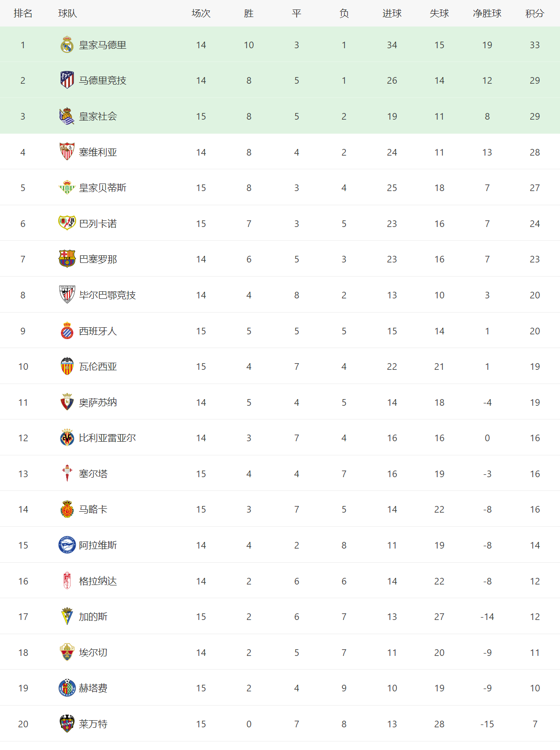The image size is (560, 750).
Task: Select the Sevilla crest icon
Action: point(67,152)
